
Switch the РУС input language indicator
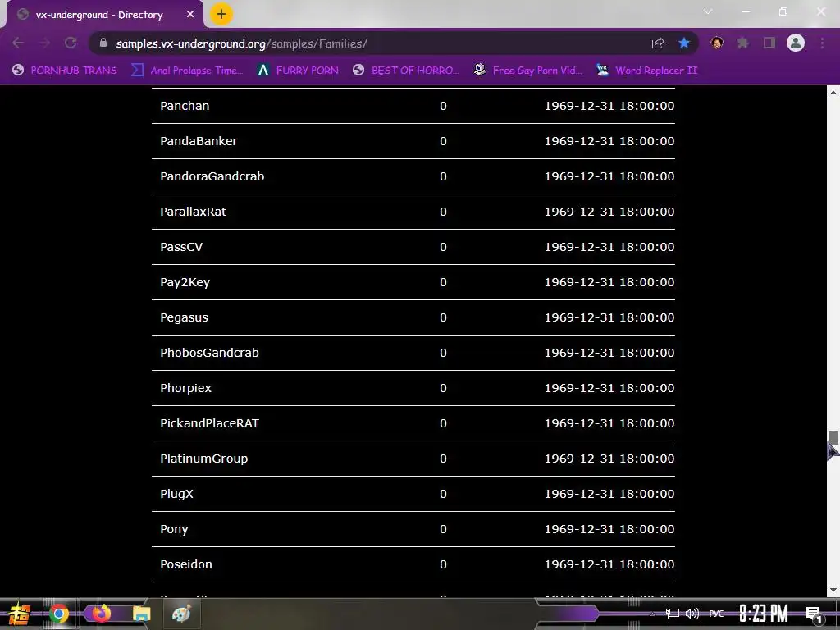click(x=716, y=614)
